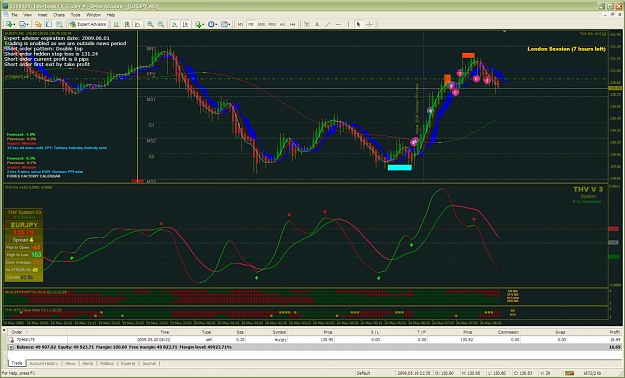Image resolution: width=625 pixels, height=378 pixels.
Task: Click the Expert Advisors button
Action: pyautogui.click(x=88, y=24)
